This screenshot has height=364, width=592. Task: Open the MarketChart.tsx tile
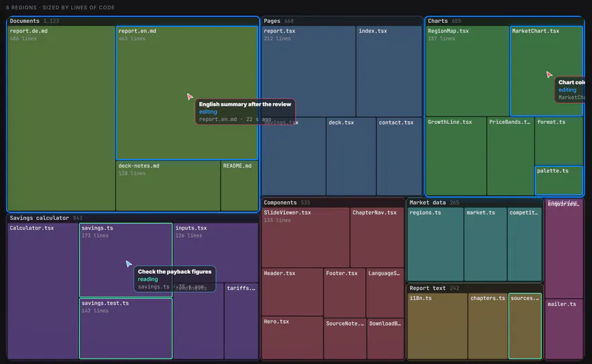click(x=546, y=71)
